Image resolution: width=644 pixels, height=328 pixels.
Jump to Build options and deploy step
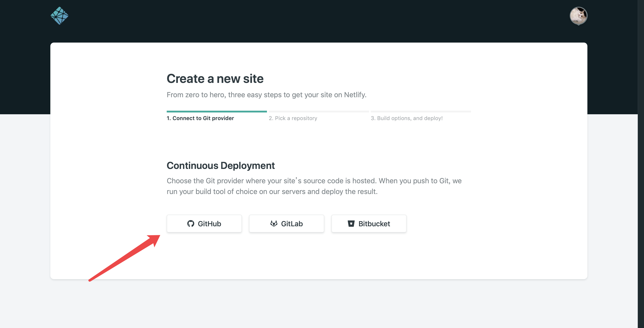coord(407,118)
